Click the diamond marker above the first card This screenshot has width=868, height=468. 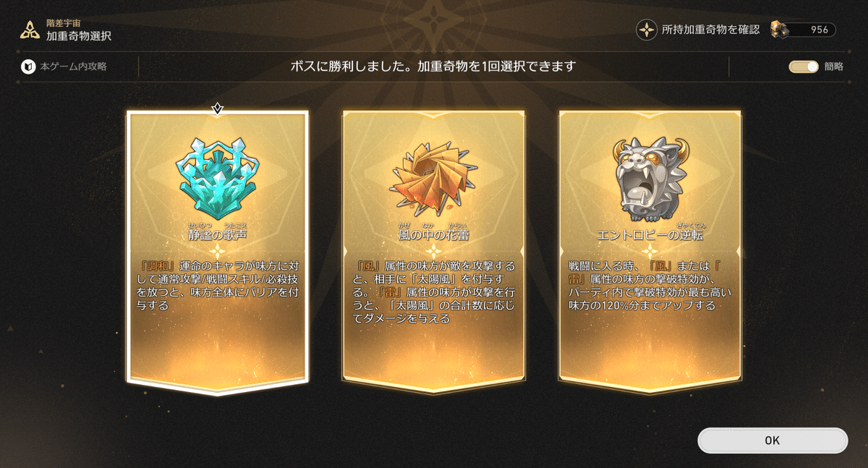click(217, 109)
